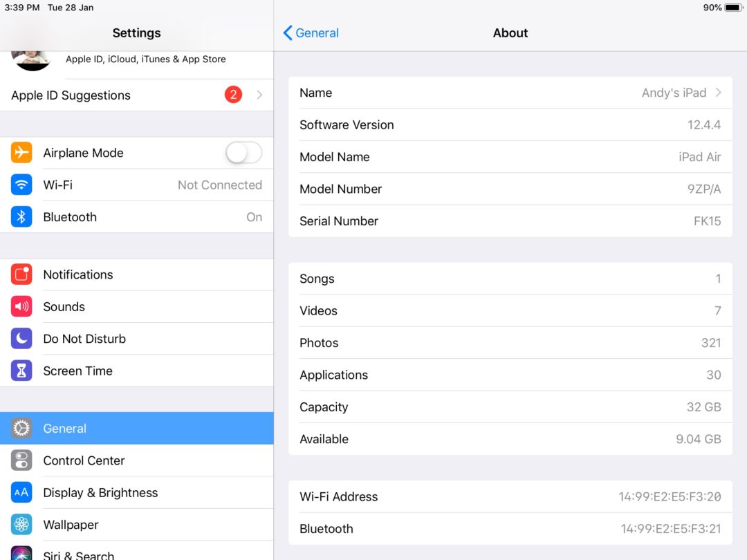747x560 pixels.
Task: Tap the Sounds speaker icon
Action: pos(21,306)
